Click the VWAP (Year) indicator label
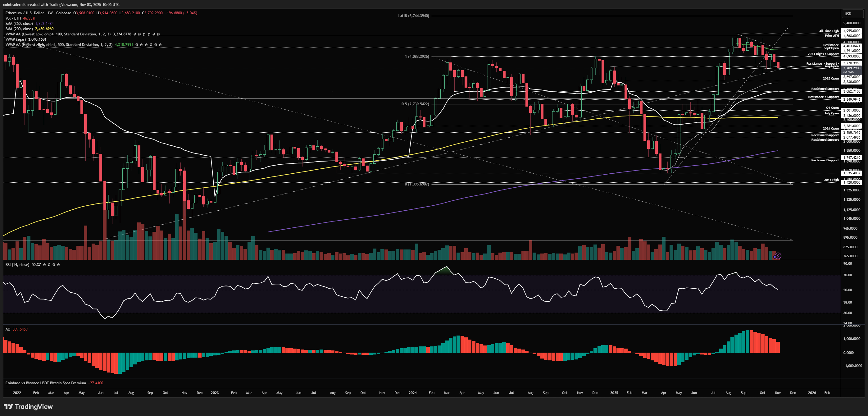The width and height of the screenshot is (868, 416). pyautogui.click(x=16, y=39)
